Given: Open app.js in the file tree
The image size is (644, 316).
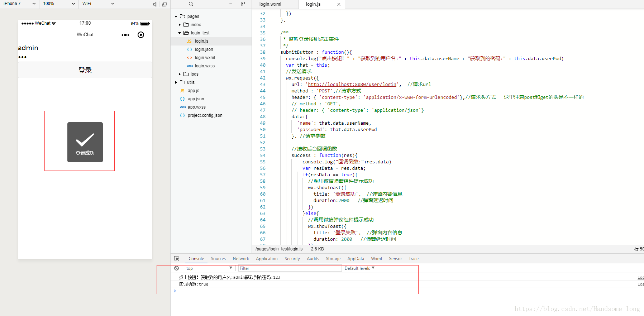Looking at the screenshot, I should click(194, 91).
